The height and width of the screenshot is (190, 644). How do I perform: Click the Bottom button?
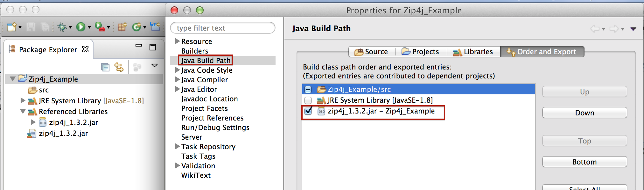[x=584, y=162]
